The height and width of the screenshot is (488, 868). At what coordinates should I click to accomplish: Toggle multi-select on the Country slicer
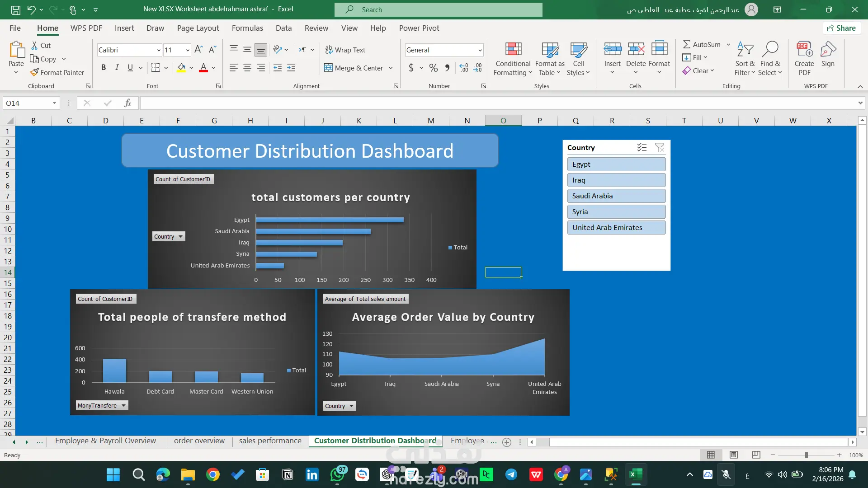[x=642, y=147]
